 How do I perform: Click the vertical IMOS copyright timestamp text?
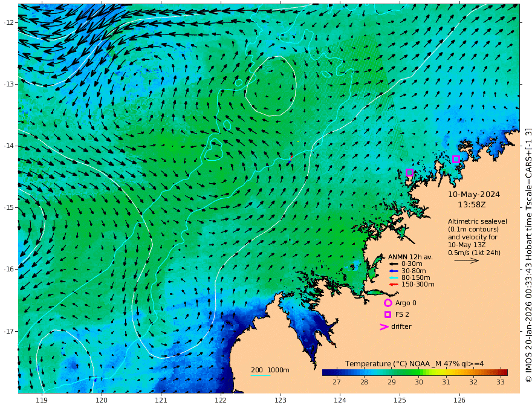[528, 255]
